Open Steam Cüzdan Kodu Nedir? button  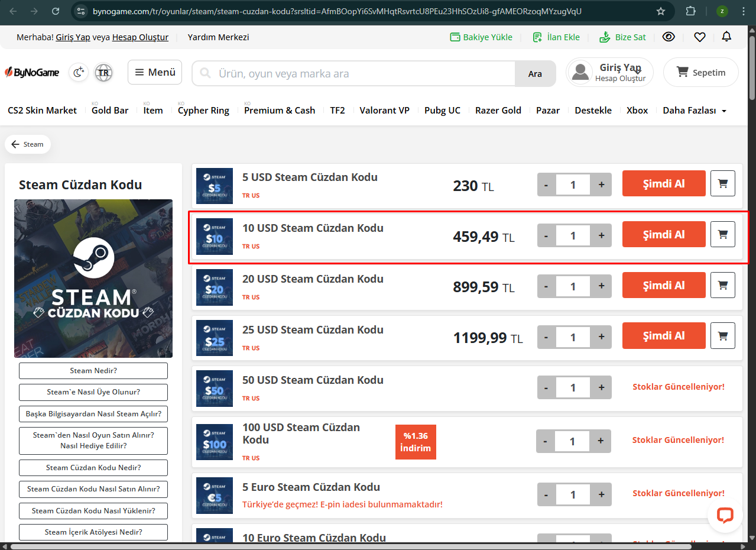click(93, 468)
